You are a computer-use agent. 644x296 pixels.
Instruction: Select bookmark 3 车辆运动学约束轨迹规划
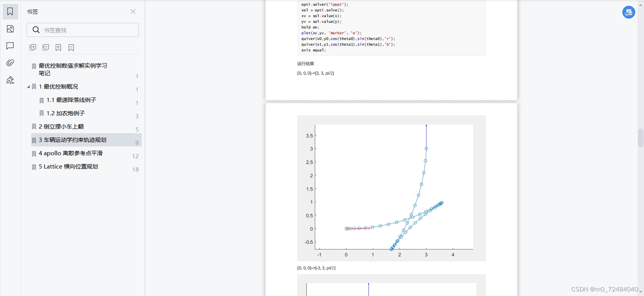click(x=86, y=140)
